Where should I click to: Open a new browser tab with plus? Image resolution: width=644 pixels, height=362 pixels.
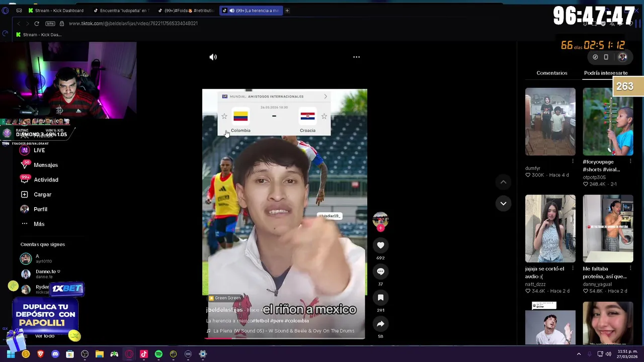click(x=287, y=11)
